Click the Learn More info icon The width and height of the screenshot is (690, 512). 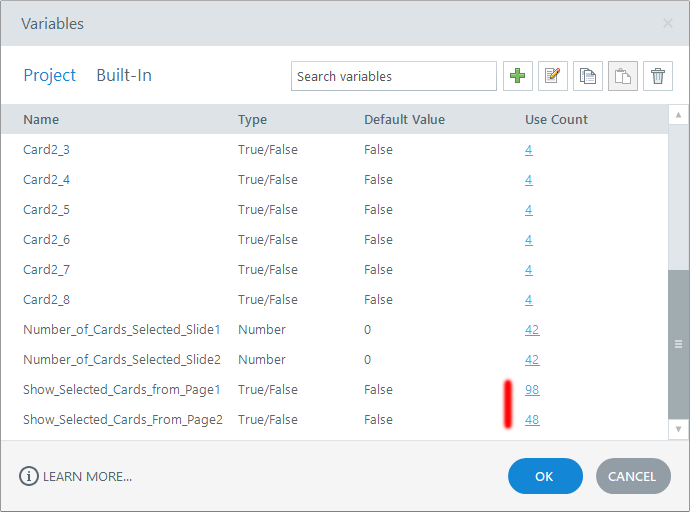click(29, 476)
